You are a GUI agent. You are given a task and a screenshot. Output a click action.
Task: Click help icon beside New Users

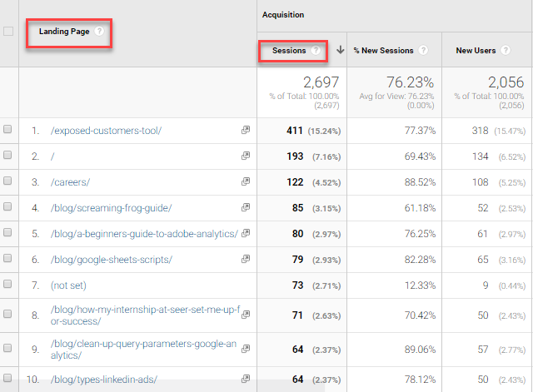[506, 51]
